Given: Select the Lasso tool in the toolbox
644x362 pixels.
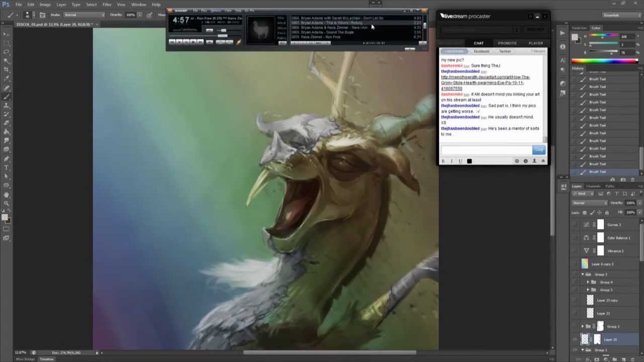Looking at the screenshot, I should (6, 52).
